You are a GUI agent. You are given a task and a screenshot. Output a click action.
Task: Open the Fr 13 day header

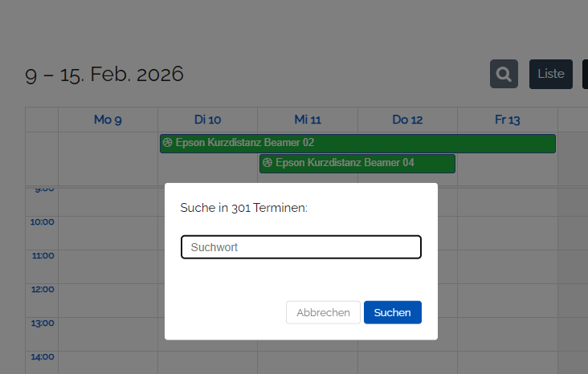coord(507,120)
